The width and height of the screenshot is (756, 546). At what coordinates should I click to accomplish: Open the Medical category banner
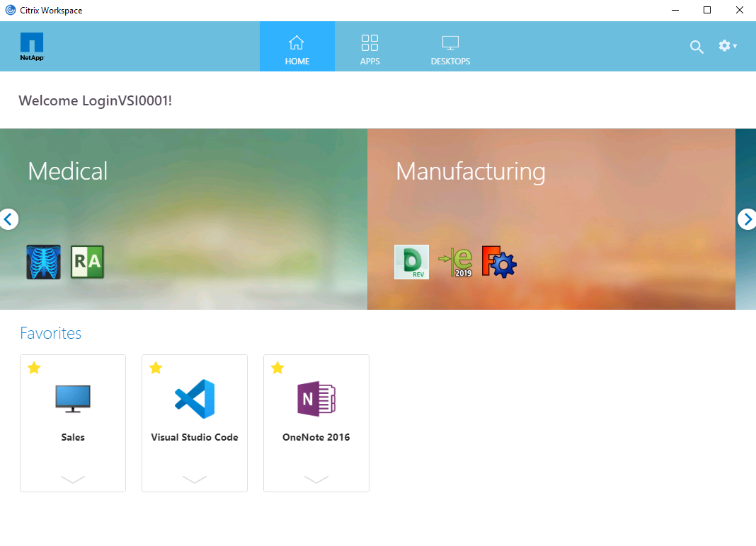[184, 219]
